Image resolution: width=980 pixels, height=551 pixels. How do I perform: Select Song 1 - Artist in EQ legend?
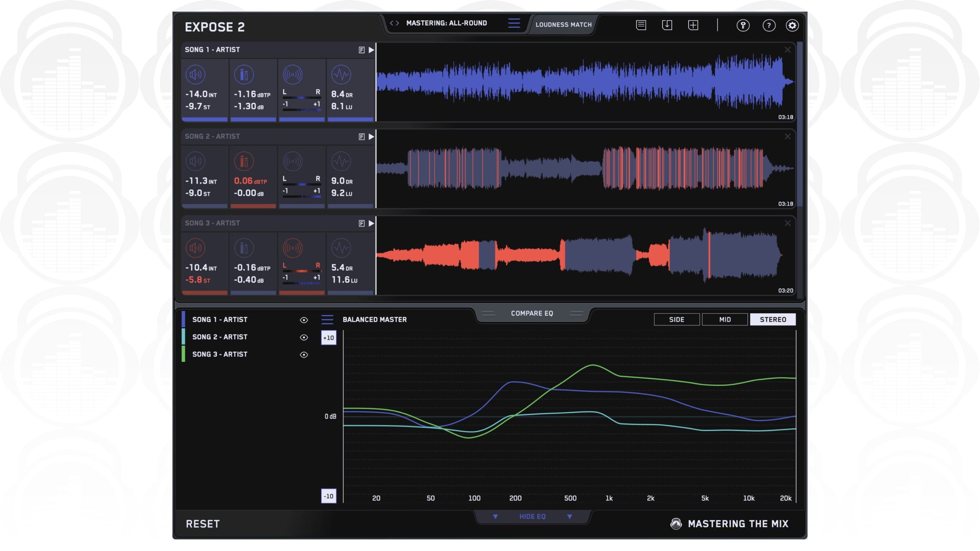tap(220, 320)
